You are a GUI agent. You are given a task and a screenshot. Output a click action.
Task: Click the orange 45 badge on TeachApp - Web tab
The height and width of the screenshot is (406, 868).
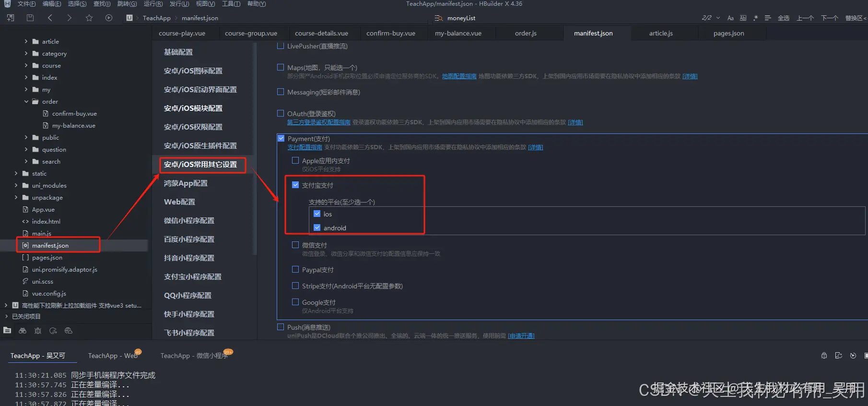(138, 352)
